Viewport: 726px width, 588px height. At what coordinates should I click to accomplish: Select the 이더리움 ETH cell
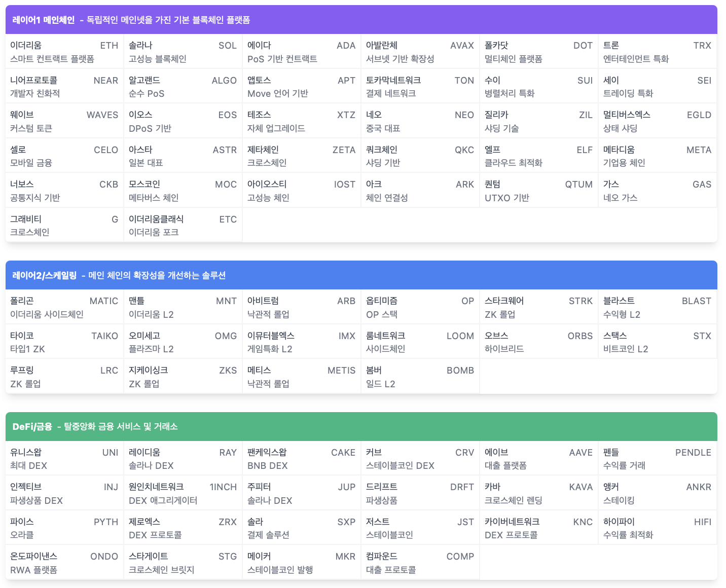click(x=64, y=52)
